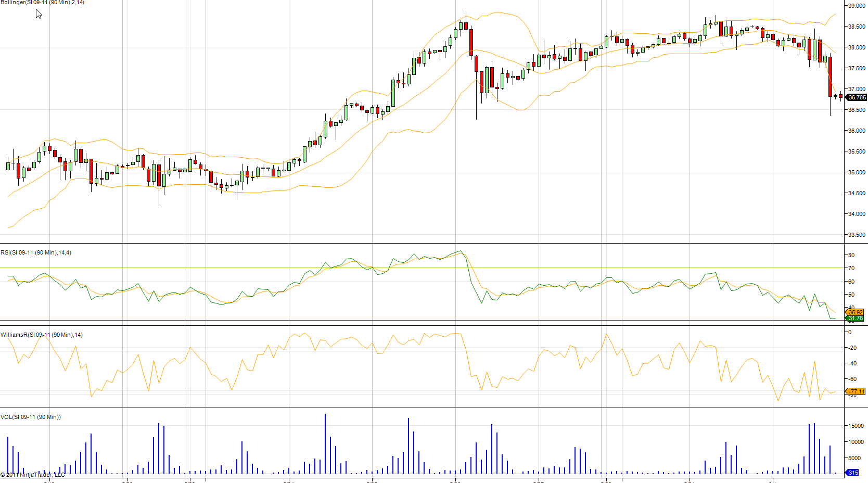Image resolution: width=868 pixels, height=483 pixels.
Task: Click the WilliamsR axis value -60
Action: [x=852, y=379]
